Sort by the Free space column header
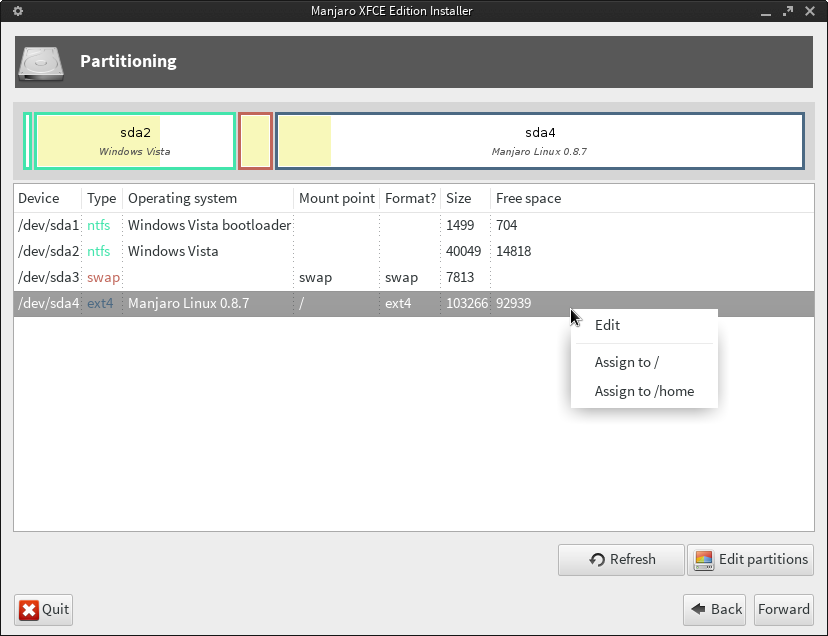The height and width of the screenshot is (636, 828). (652, 198)
